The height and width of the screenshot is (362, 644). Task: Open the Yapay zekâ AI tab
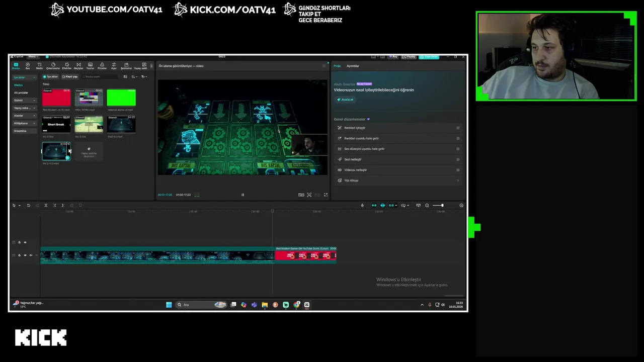140,65
